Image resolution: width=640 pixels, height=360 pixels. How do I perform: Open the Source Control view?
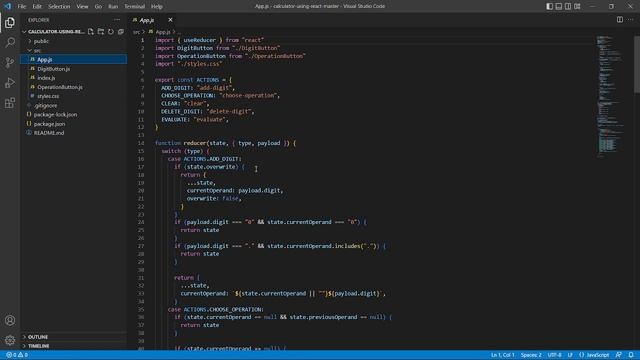[10, 62]
